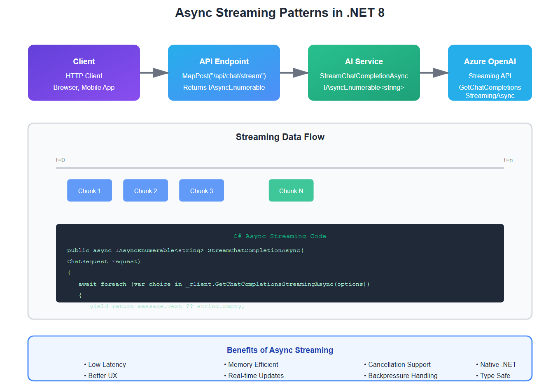Screen dimensions: 560x392
Task: Click the await foreach code line
Action: [224, 284]
